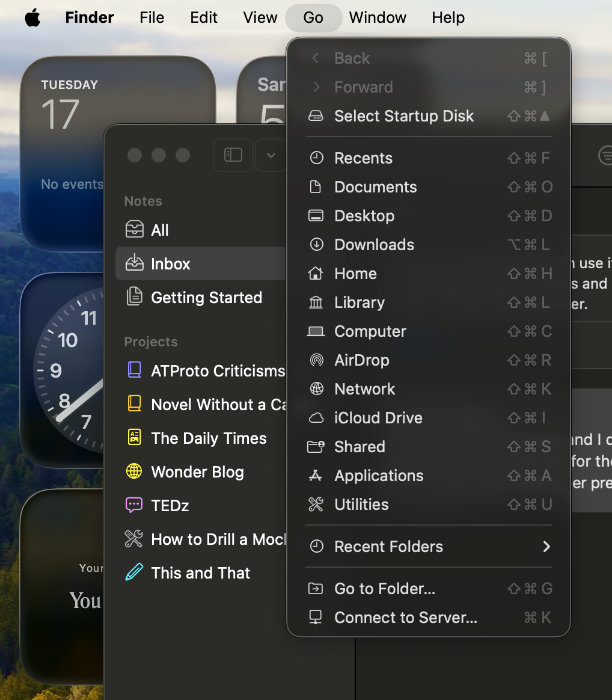Click the Library building icon in Go menu

(316, 302)
